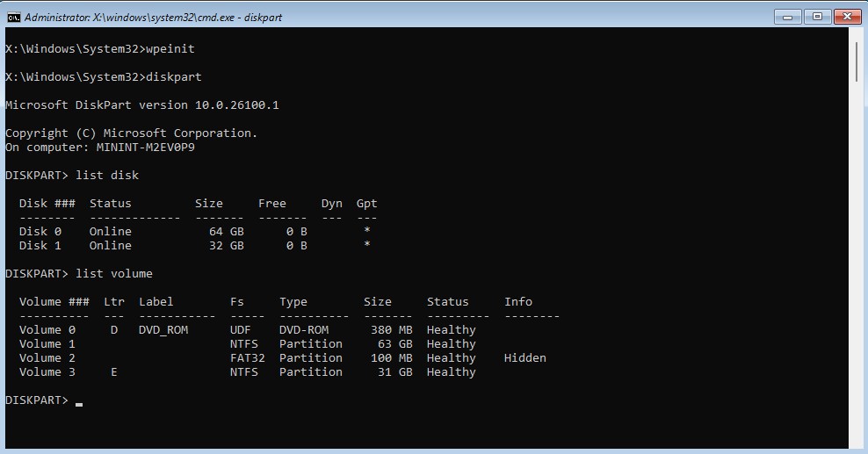The image size is (868, 454).
Task: Close the Administrator cmd.exe window
Action: [847, 17]
